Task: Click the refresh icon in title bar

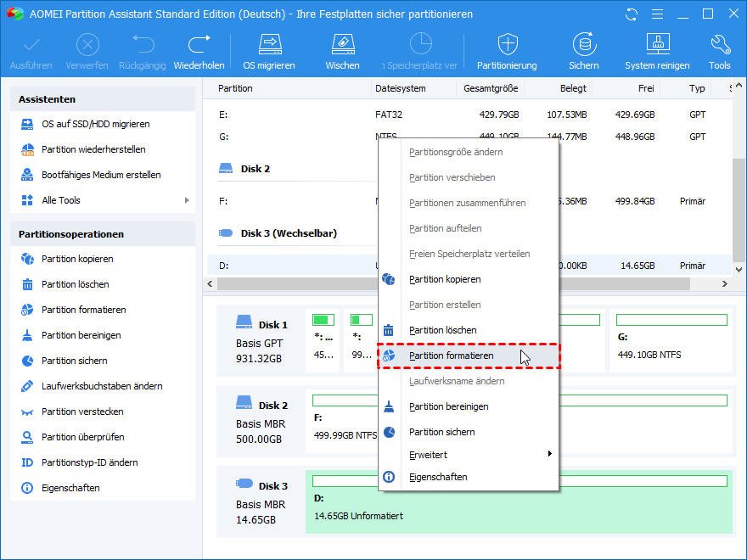Action: pos(632,14)
